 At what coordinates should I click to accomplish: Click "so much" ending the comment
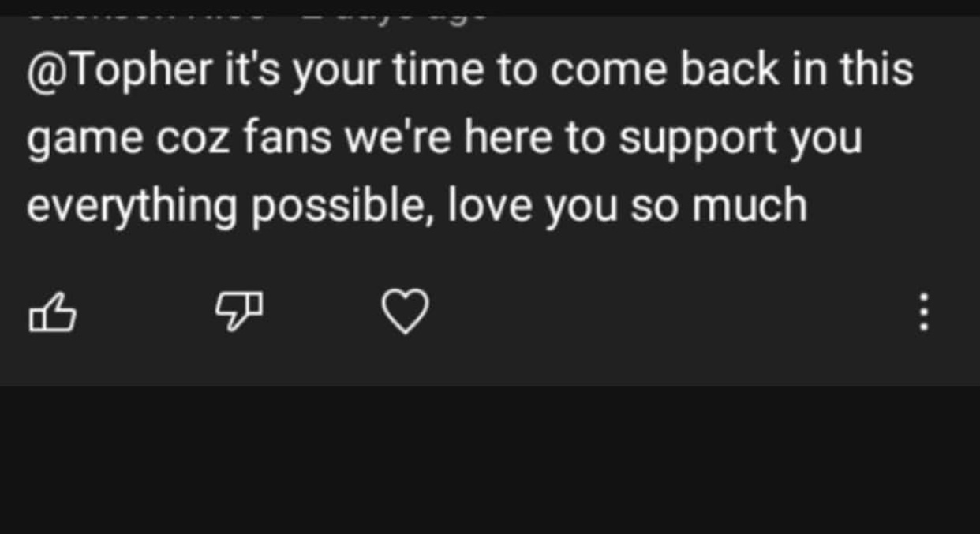point(718,207)
